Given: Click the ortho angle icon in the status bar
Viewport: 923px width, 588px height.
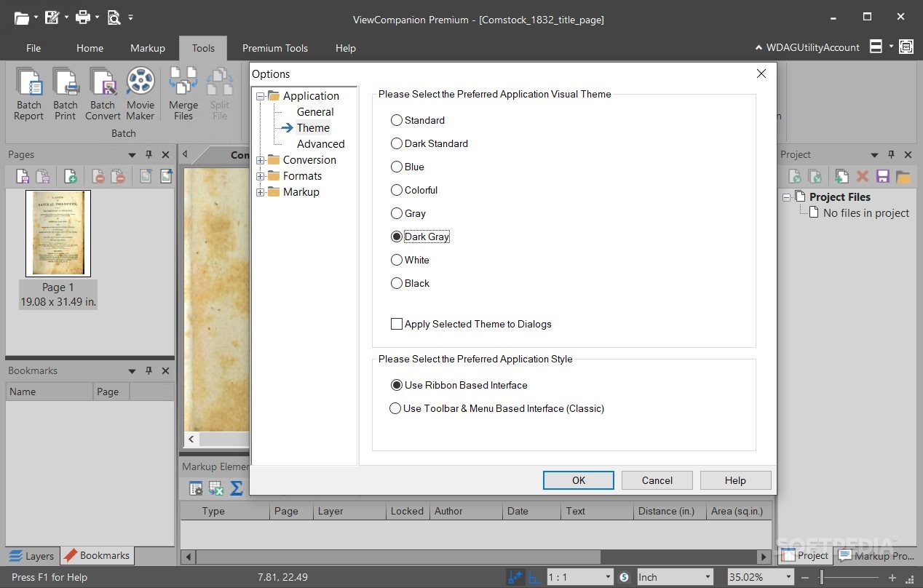Looking at the screenshot, I should tap(534, 577).
